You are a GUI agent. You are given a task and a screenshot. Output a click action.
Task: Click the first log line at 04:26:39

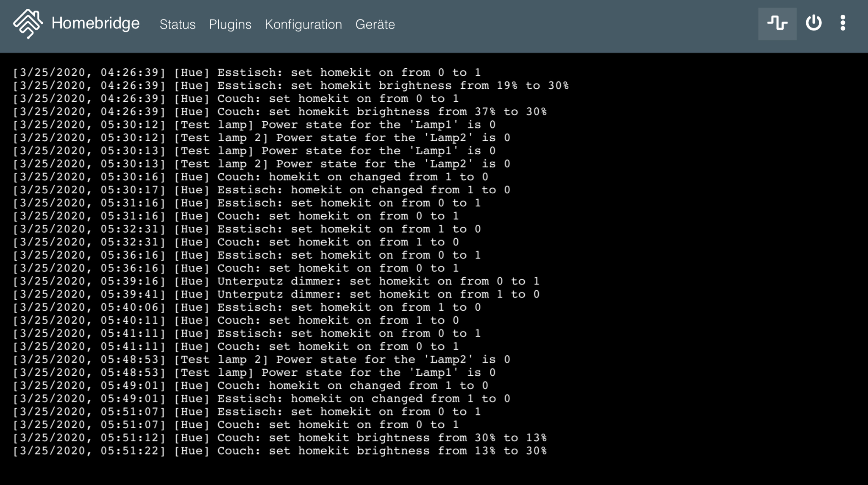coord(247,72)
